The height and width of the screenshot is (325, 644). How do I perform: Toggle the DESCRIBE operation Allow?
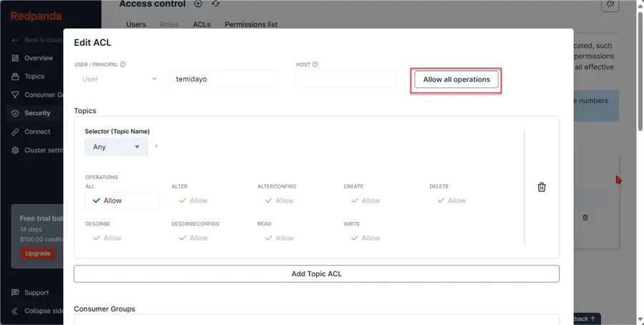click(107, 238)
